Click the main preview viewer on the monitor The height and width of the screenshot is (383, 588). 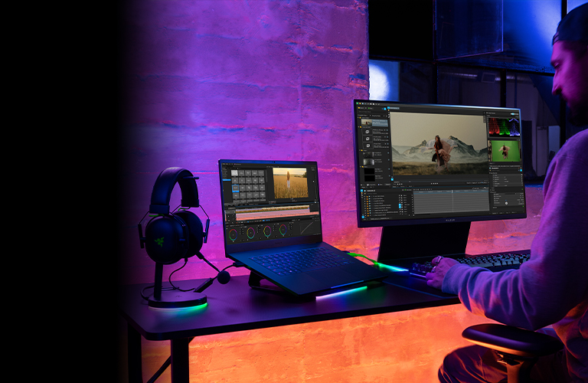(439, 143)
